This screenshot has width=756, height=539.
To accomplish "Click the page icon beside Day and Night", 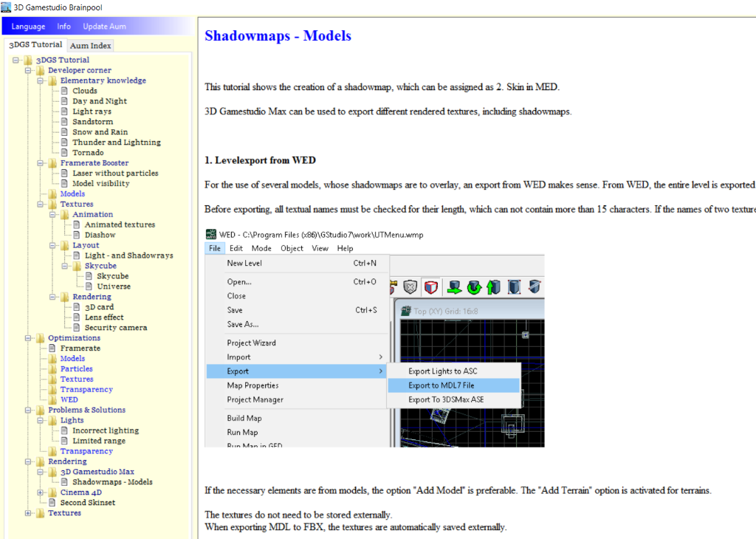I will 64,100.
